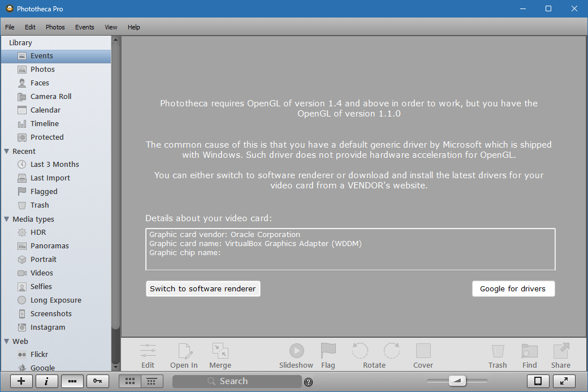Viewport: 588px width, 392px height.
Task: Rotate clockwise with right rotate icon
Action: 391,351
